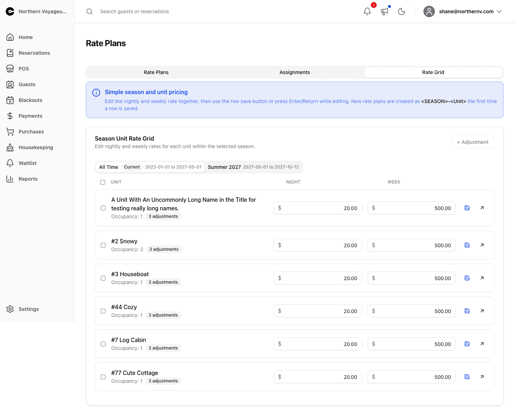Click the + Adjustment button
Viewport: 515px width, 420px height.
(473, 142)
